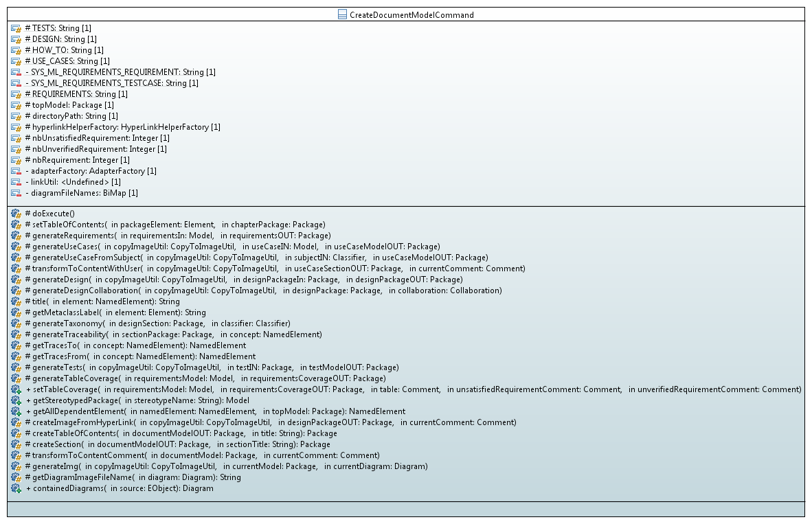Select the generateDesignCollaboration operation text
Viewport: 812px width, 524px height.
click(x=264, y=291)
